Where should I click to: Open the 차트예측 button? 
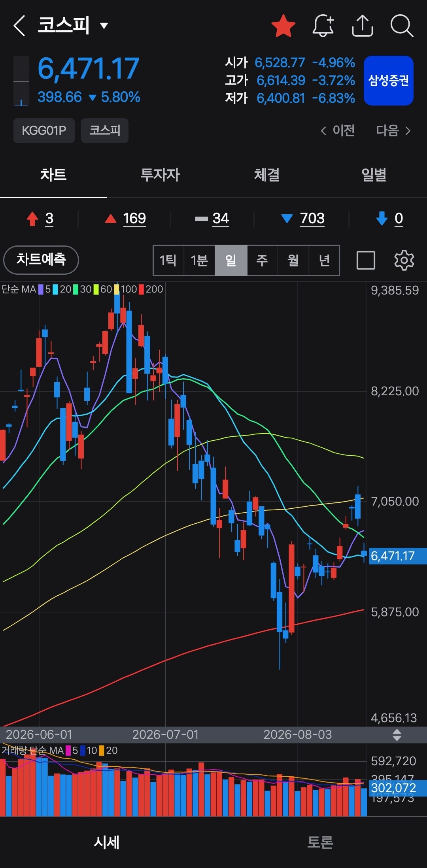coord(41,260)
